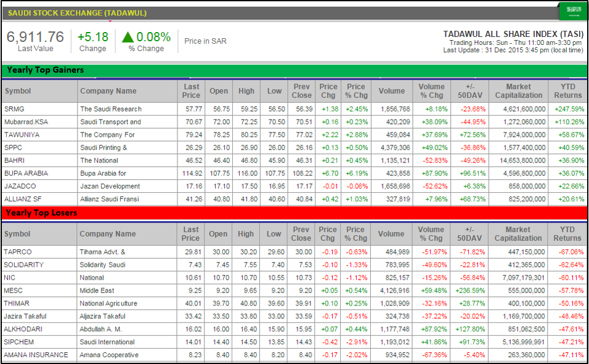Sort Gainers table by YTD Returns header
The width and height of the screenshot is (589, 364).
pyautogui.click(x=567, y=91)
